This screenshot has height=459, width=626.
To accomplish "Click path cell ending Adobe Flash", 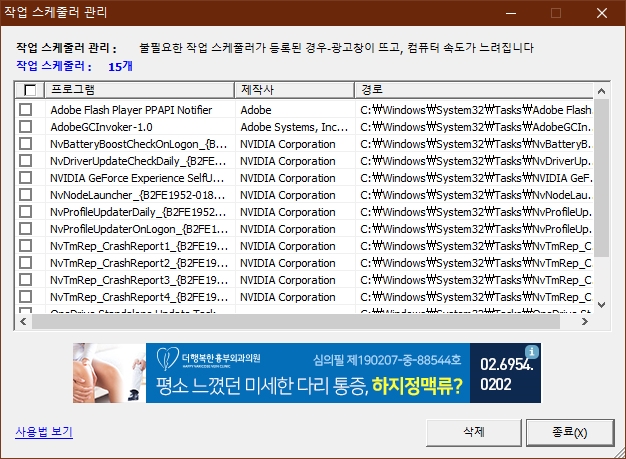I will point(476,110).
